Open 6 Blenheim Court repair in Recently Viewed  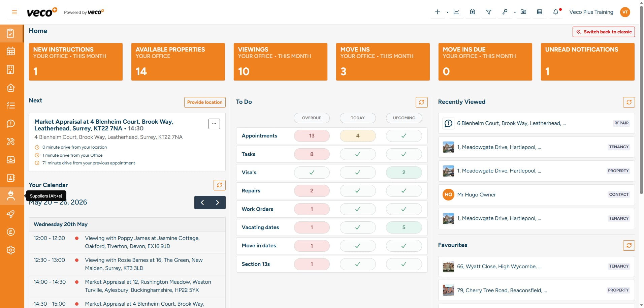click(x=536, y=123)
